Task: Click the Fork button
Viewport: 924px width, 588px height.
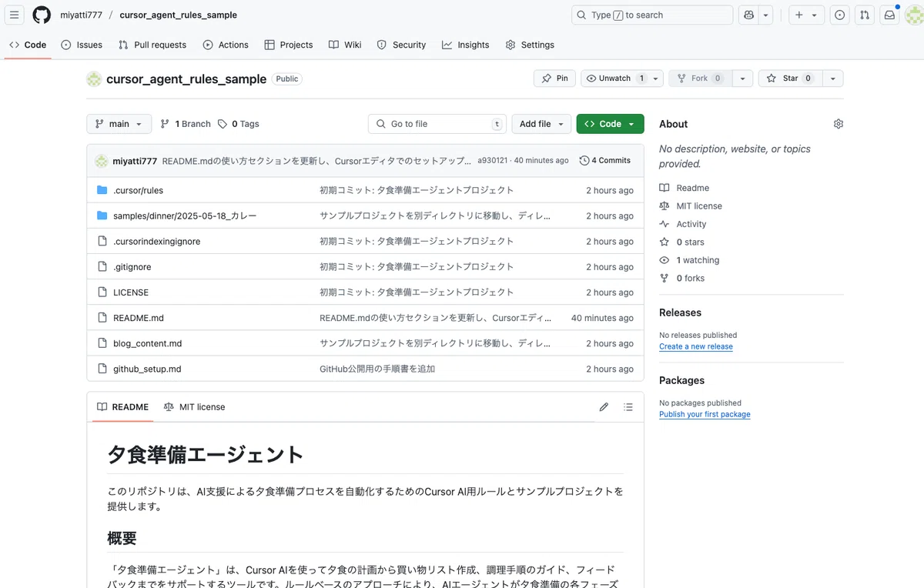Action: pos(699,79)
